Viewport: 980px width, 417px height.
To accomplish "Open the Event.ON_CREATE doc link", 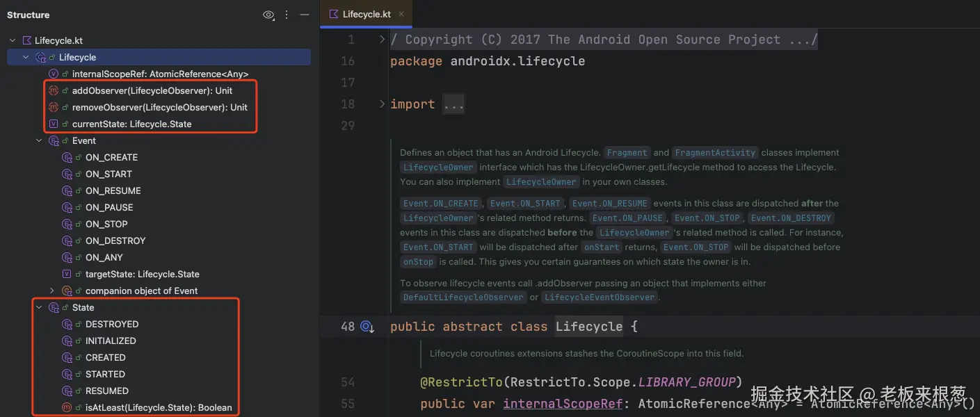I will pos(441,204).
